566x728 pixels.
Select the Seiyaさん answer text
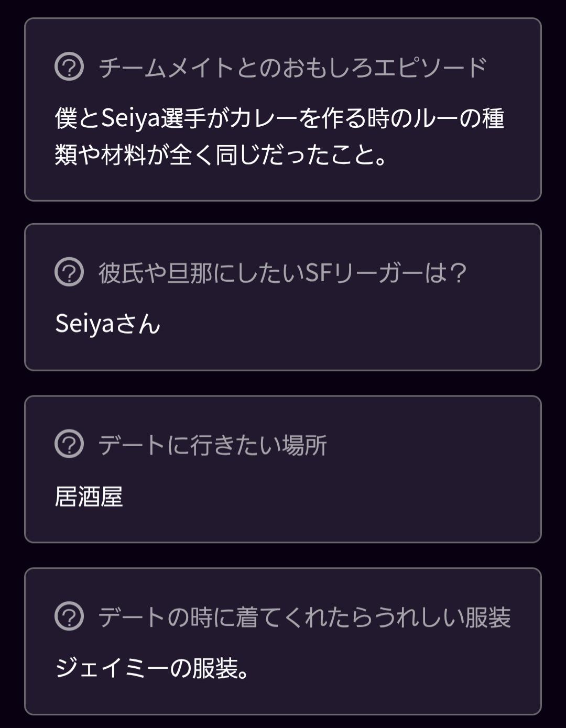pos(107,324)
